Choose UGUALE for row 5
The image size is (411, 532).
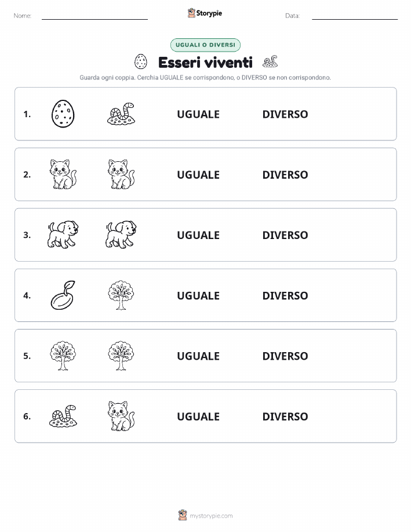198,356
